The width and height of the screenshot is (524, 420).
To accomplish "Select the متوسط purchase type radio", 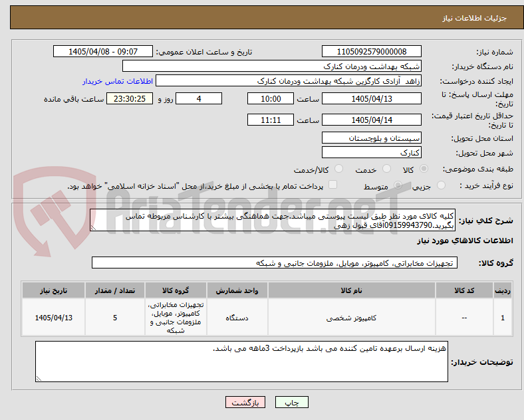I will click(x=398, y=185).
